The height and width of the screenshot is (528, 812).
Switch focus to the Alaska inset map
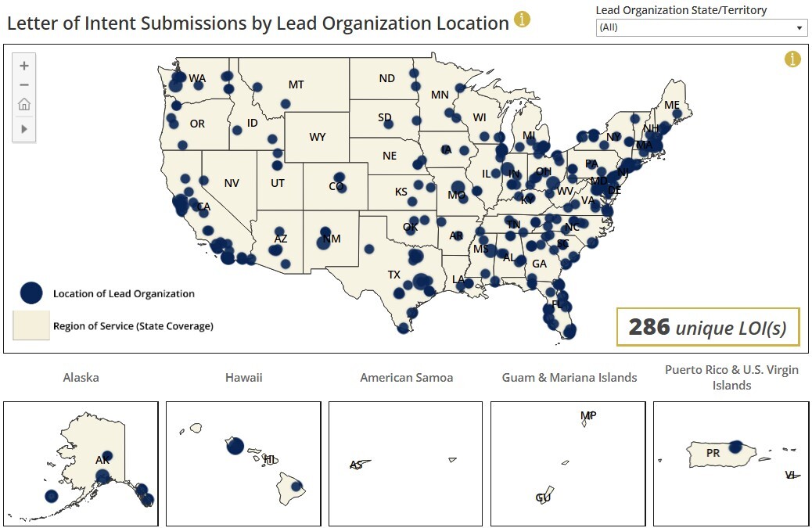point(81,462)
